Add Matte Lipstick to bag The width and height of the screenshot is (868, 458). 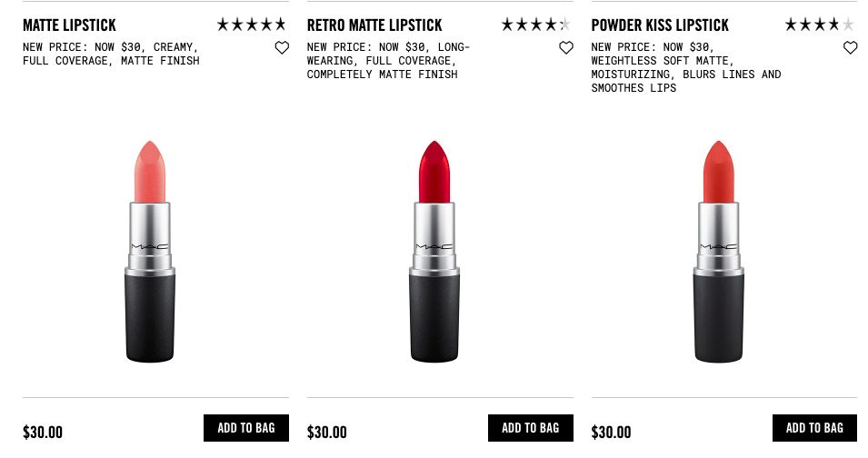coord(246,428)
